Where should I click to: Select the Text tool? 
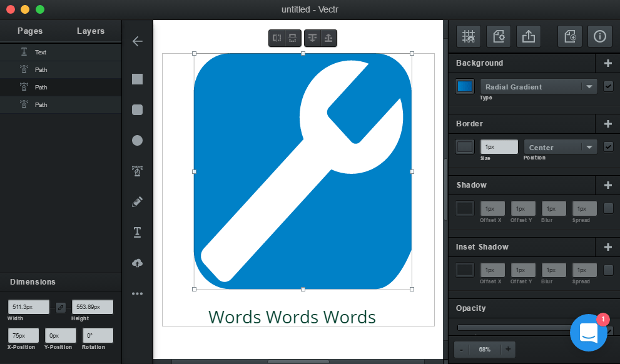click(x=137, y=232)
